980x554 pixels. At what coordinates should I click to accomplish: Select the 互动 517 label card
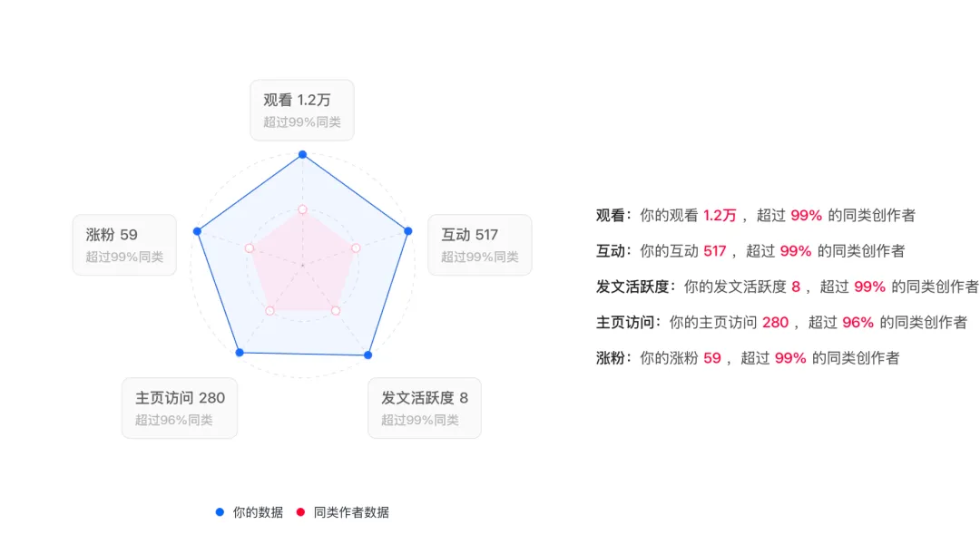coord(479,245)
